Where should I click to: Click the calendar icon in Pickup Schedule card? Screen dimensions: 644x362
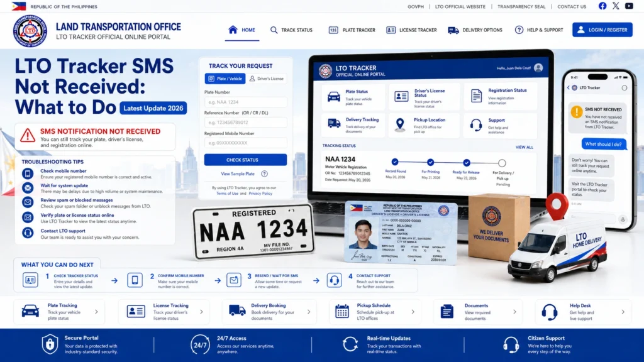(341, 312)
